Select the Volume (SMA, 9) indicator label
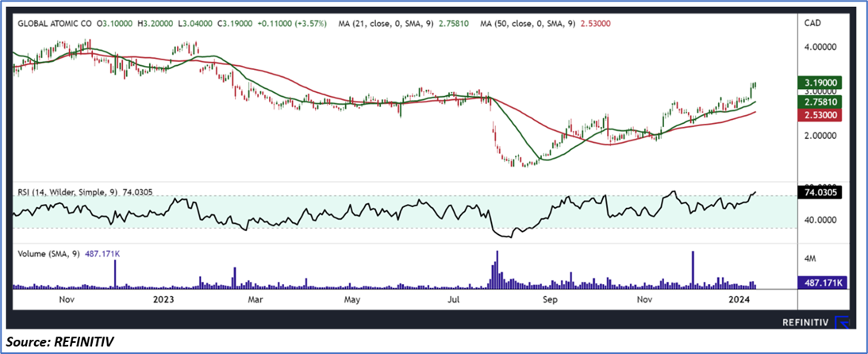Screen dimensions: 868x354 tap(48, 253)
